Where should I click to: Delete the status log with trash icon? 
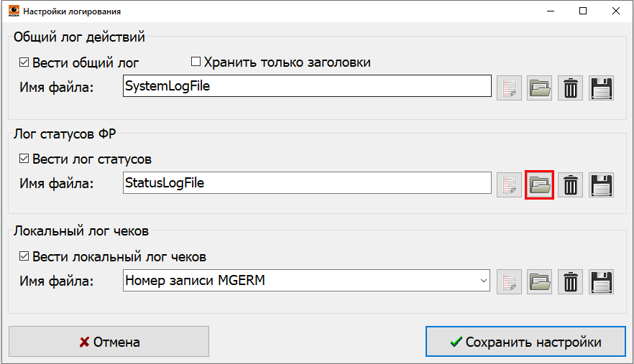pyautogui.click(x=571, y=185)
